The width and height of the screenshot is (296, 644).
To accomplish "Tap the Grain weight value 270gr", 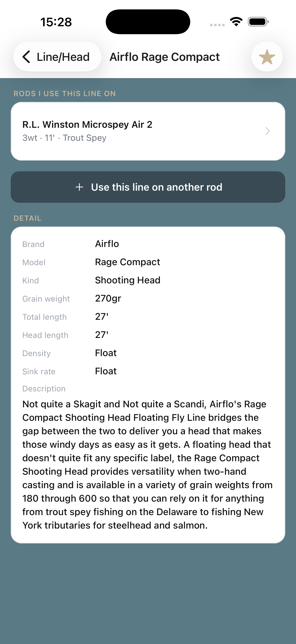I will pyautogui.click(x=108, y=298).
